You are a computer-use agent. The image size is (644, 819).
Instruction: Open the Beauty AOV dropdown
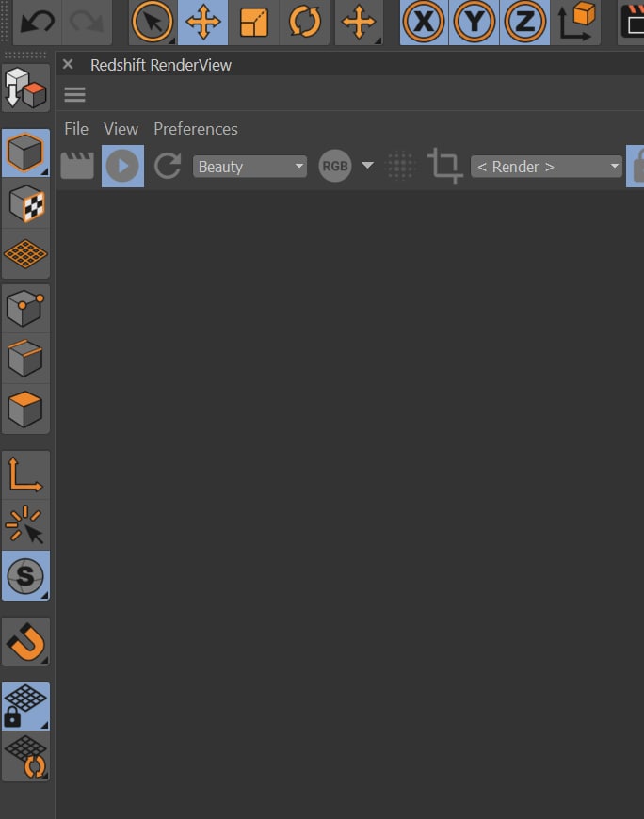[x=250, y=167]
